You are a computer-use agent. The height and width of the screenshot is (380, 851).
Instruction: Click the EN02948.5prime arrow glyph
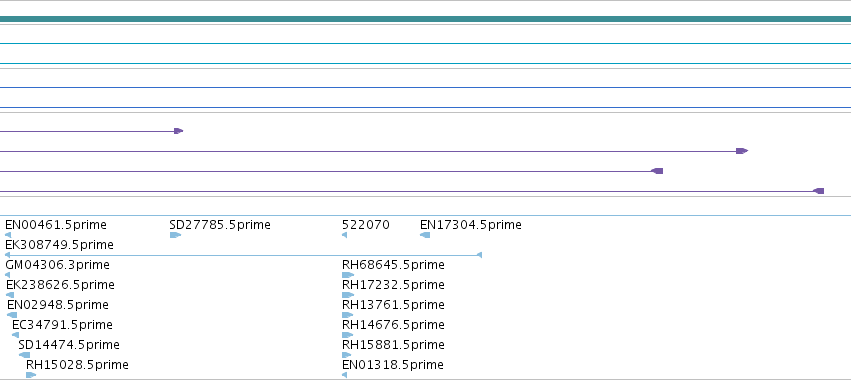12,315
